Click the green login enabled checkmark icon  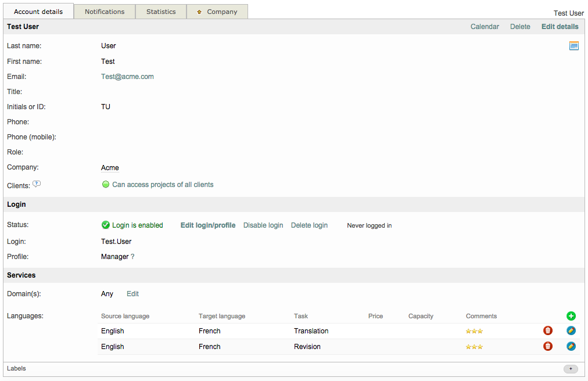click(106, 225)
